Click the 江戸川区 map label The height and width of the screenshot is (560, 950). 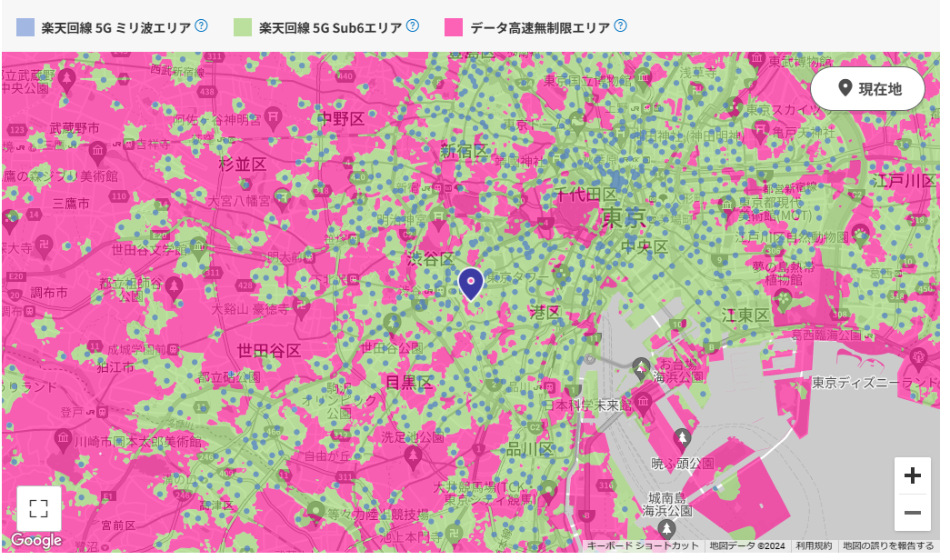tap(904, 181)
